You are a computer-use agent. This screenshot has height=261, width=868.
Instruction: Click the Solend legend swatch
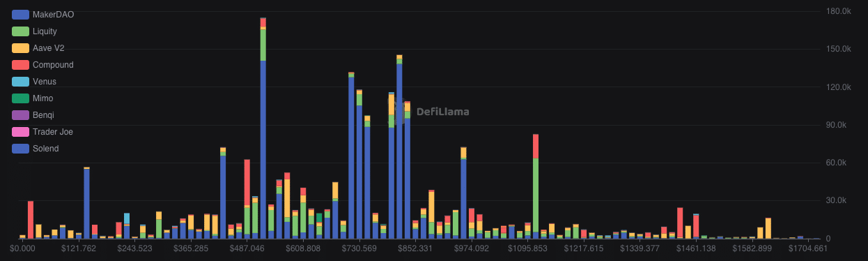pos(21,149)
